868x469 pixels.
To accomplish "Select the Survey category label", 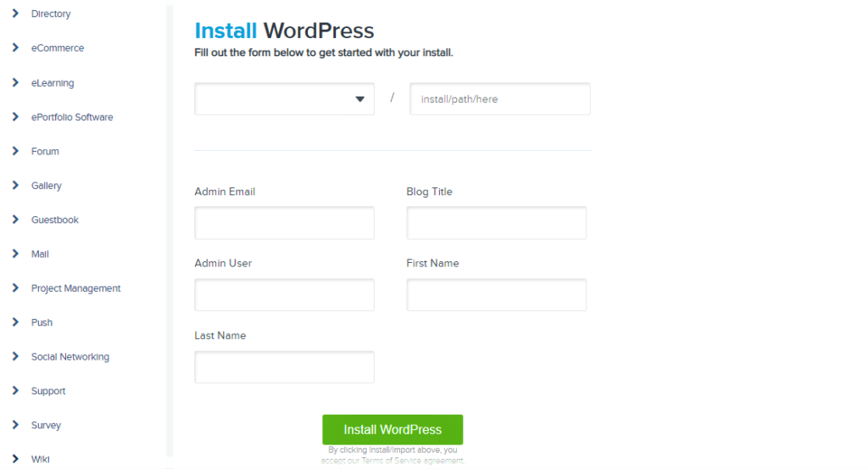I will point(46,425).
